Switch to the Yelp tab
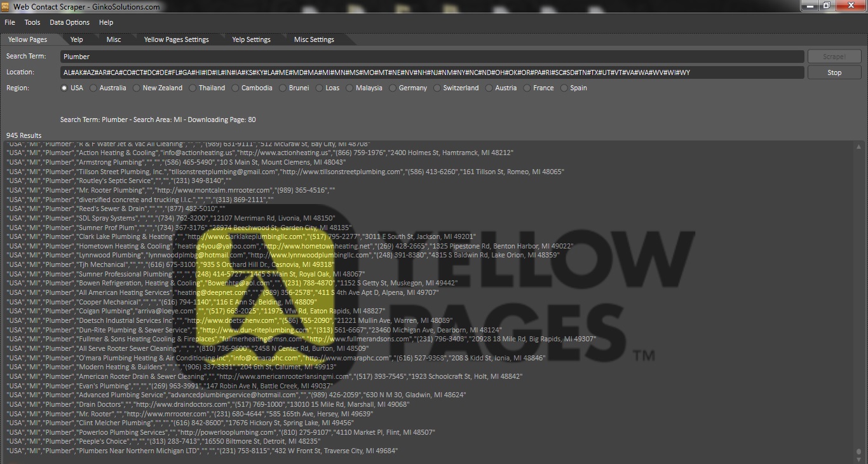The height and width of the screenshot is (464, 868). coord(76,39)
